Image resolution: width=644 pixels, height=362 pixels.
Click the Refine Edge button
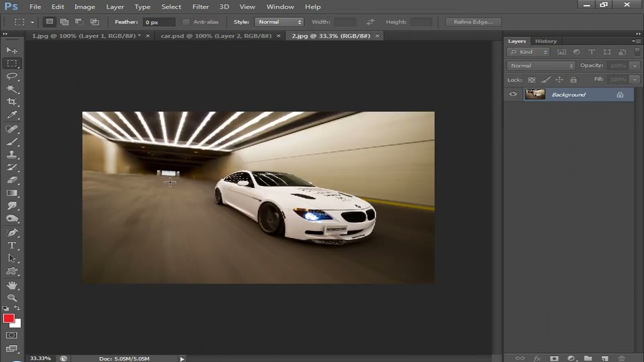pos(473,22)
